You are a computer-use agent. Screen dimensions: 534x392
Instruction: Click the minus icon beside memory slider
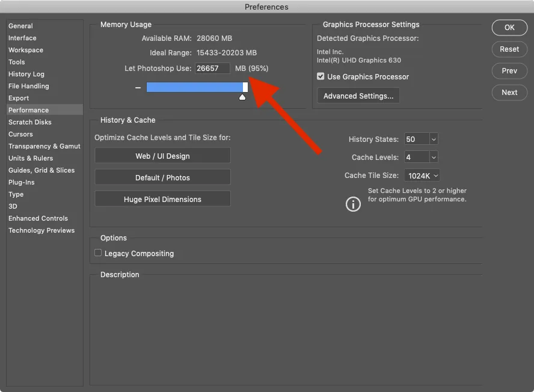(x=138, y=88)
